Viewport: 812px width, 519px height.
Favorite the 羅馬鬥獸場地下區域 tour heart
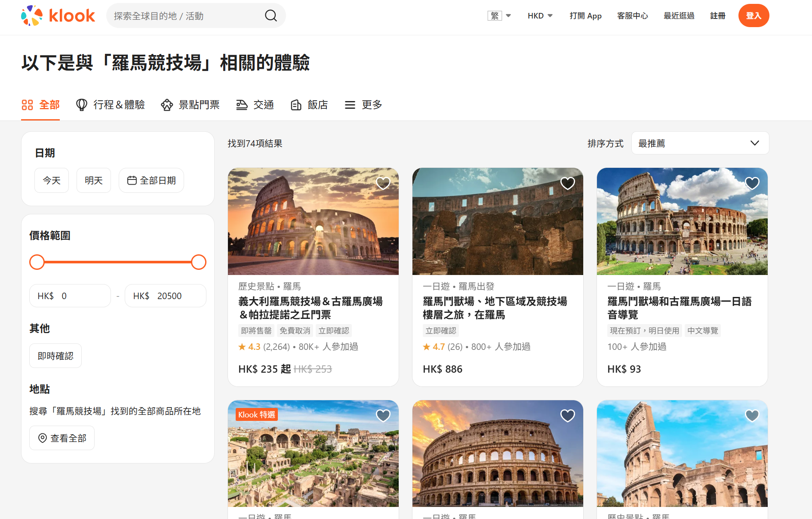pyautogui.click(x=567, y=183)
